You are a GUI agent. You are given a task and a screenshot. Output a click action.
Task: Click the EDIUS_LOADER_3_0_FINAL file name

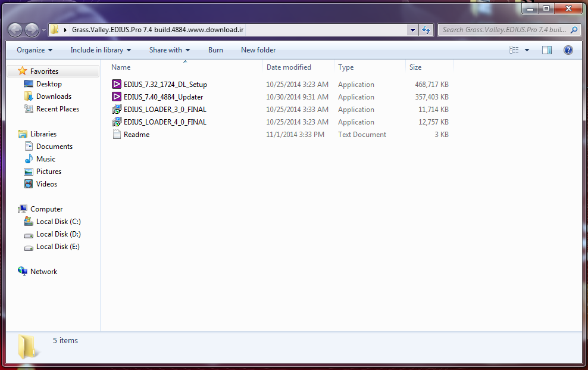(x=165, y=110)
